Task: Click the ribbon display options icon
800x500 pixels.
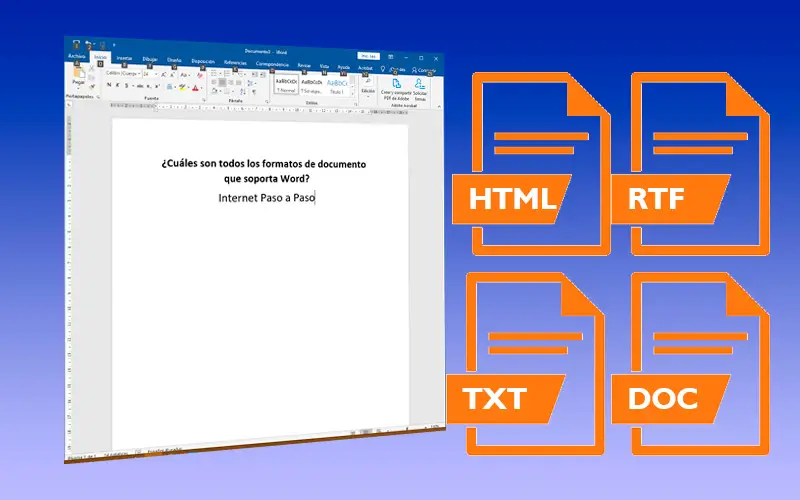Action: 390,57
